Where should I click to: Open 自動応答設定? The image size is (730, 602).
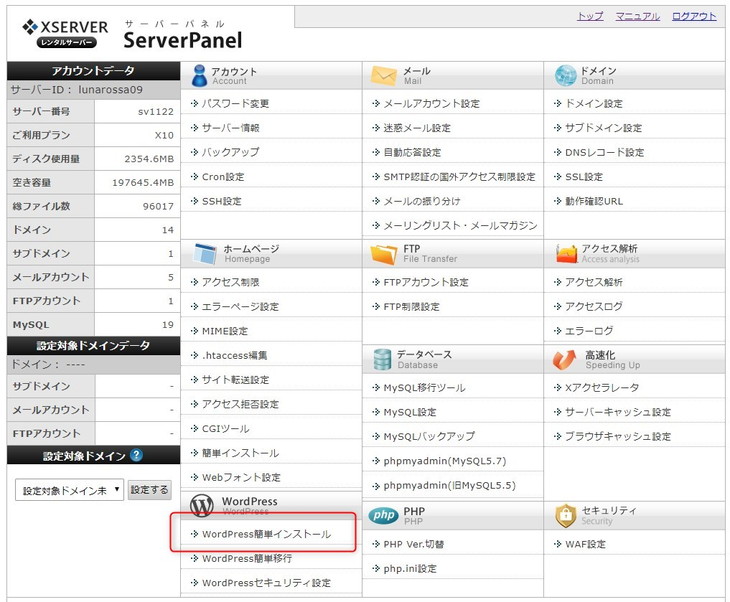[x=412, y=152]
